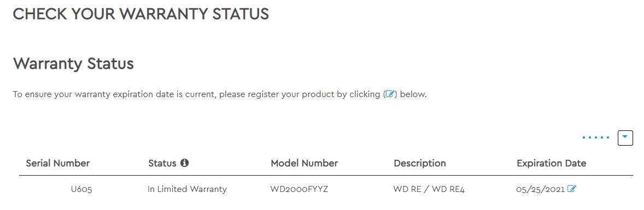Click the 05/25/2021 expiration date

[541, 189]
